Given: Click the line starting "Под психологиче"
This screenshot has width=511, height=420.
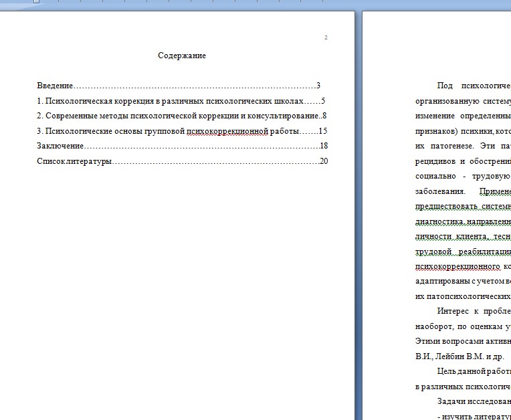Looking at the screenshot, I should point(474,86).
